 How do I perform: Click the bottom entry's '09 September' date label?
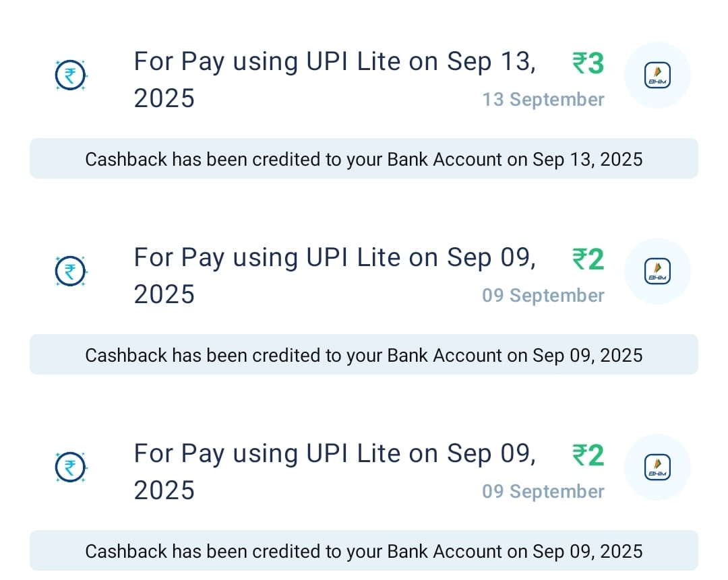(543, 492)
